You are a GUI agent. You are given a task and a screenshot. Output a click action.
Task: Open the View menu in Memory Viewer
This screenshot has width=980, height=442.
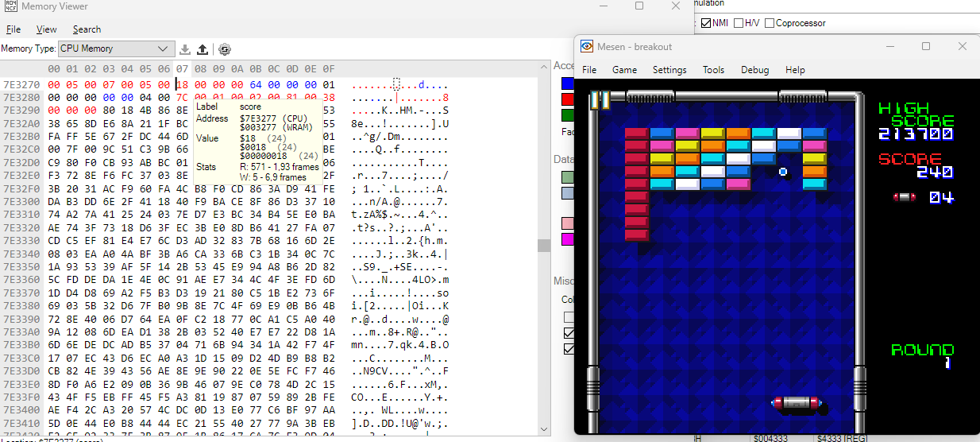(x=47, y=29)
